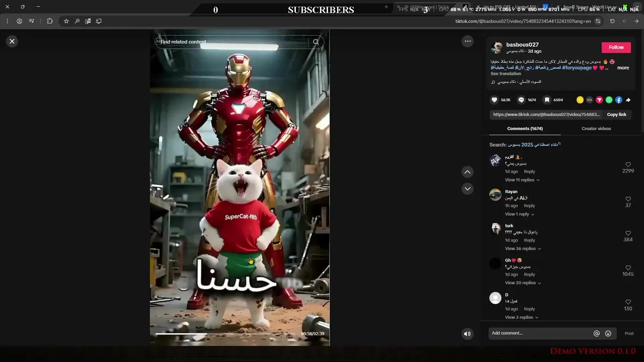Like Rayan's comment with 37 likes
The width and height of the screenshot is (644, 362).
pyautogui.click(x=628, y=199)
